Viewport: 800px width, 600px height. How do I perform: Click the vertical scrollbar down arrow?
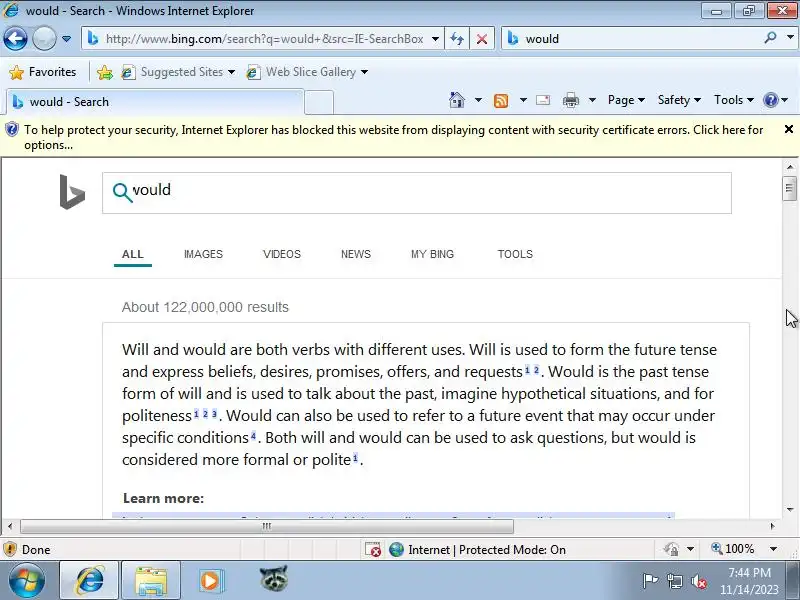pyautogui.click(x=790, y=509)
